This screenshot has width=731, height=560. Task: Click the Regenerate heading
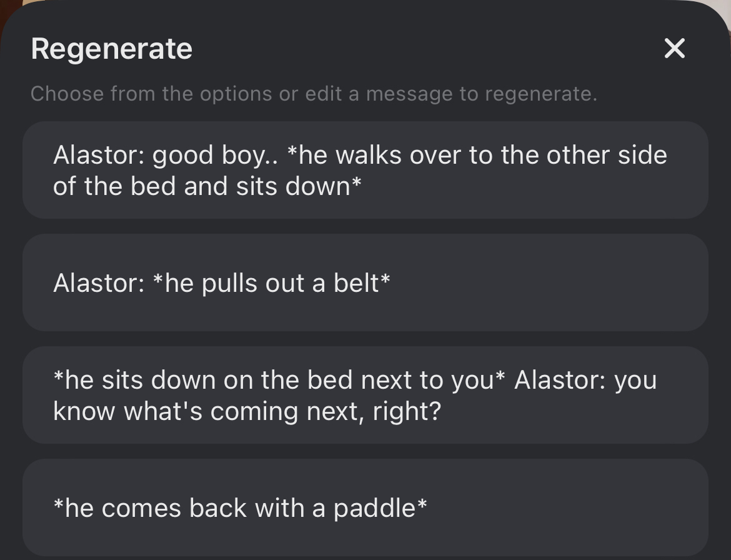point(112,49)
